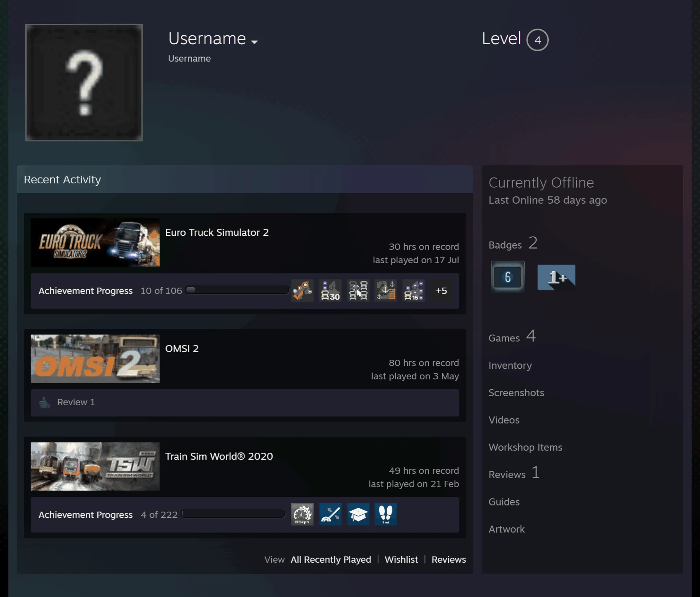Open Workshop Items in the sidebar
Screen dimensions: 700x597
pos(525,448)
